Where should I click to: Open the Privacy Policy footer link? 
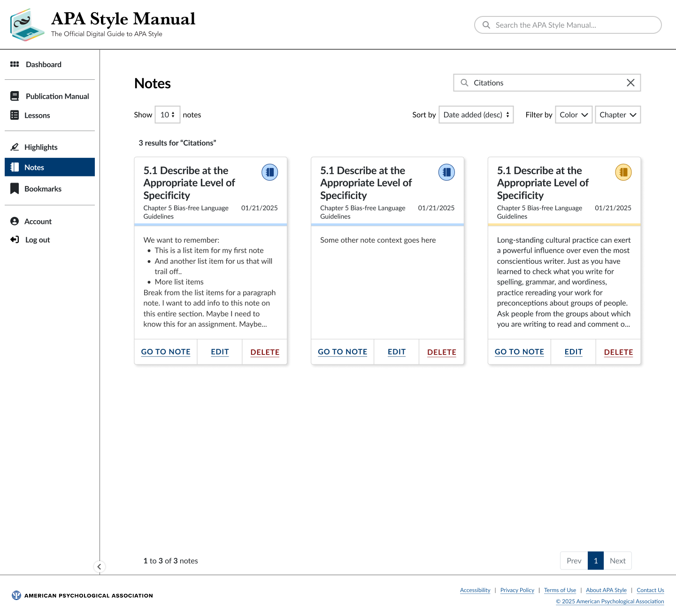click(x=517, y=590)
